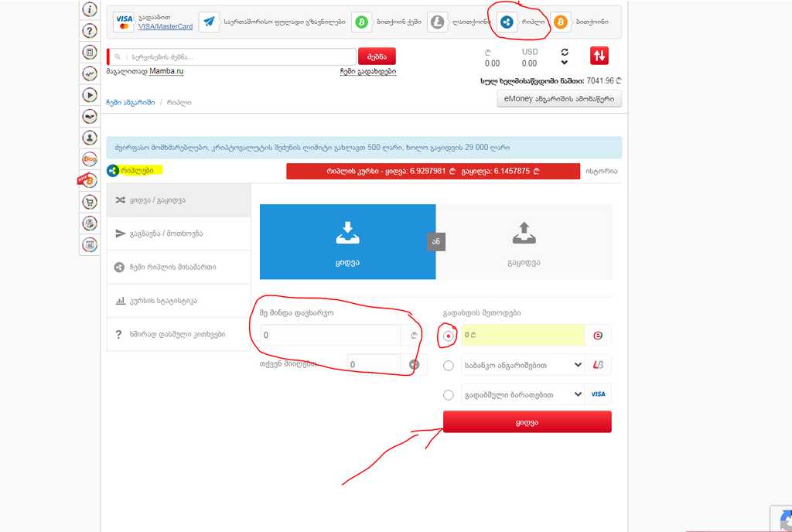Image resolution: width=792 pixels, height=532 pixels.
Task: Click the თქვენ მიიღებთ amount field
Action: (374, 364)
